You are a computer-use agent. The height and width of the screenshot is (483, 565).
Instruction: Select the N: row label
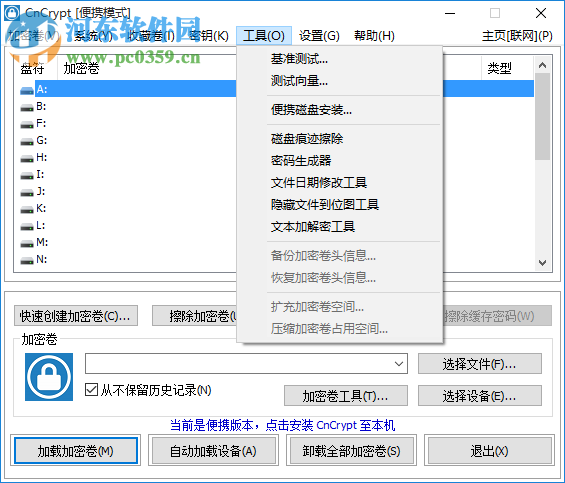coord(41,259)
